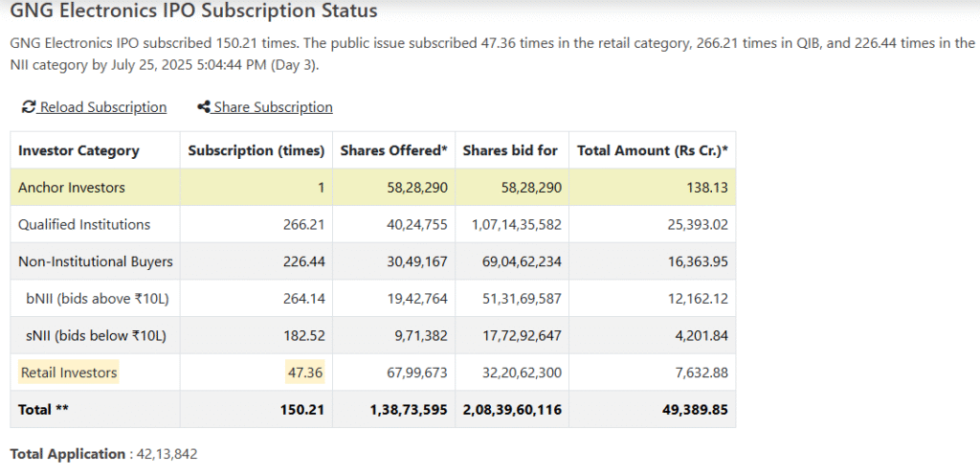The height and width of the screenshot is (475, 980).
Task: Click the Share Subscription link
Action: pyautogui.click(x=265, y=107)
